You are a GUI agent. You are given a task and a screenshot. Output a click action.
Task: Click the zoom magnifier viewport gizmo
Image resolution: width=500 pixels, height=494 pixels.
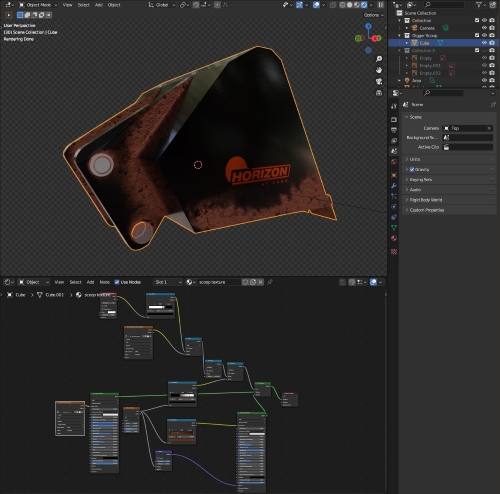(379, 59)
